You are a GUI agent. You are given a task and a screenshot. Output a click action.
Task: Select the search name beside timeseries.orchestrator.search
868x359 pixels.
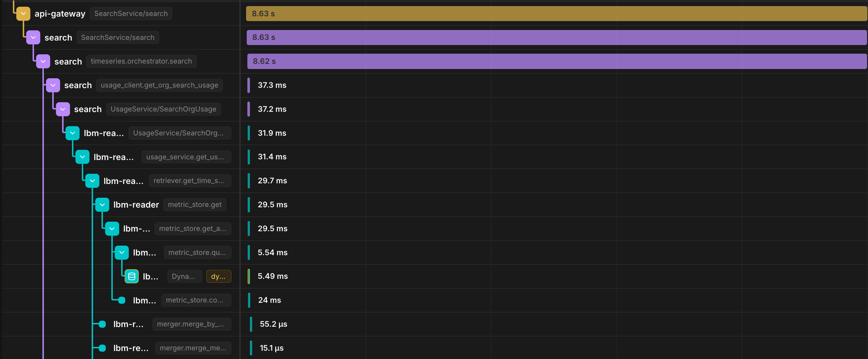(x=68, y=62)
